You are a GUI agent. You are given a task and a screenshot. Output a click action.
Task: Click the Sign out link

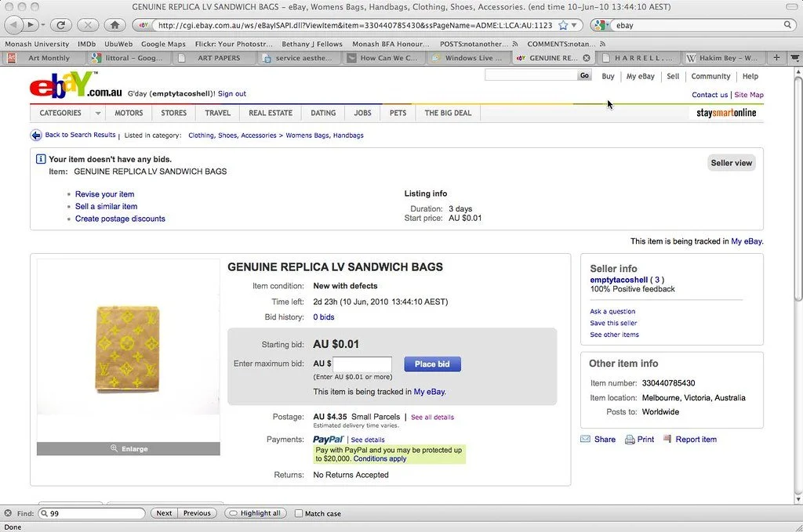232,93
